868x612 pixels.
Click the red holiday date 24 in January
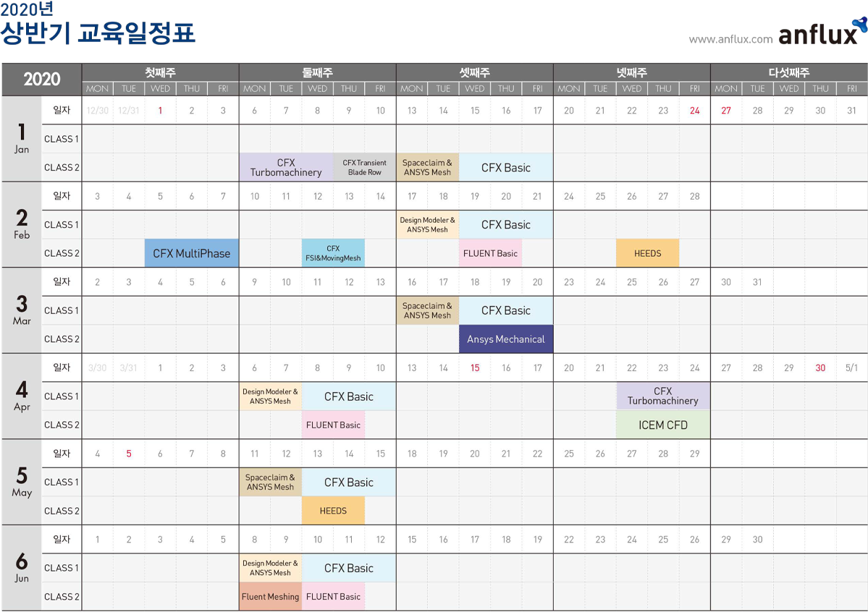[695, 110]
